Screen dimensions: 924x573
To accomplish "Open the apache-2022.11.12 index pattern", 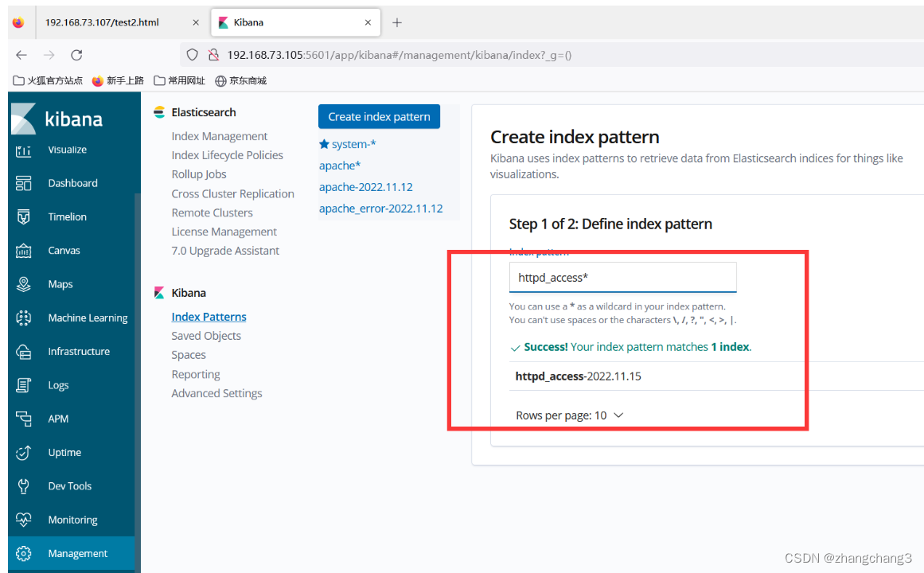I will pos(366,187).
